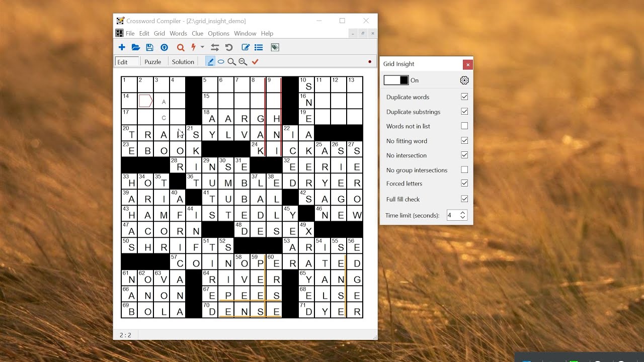Open the Edit menu
This screenshot has width=644, height=362.
(144, 33)
